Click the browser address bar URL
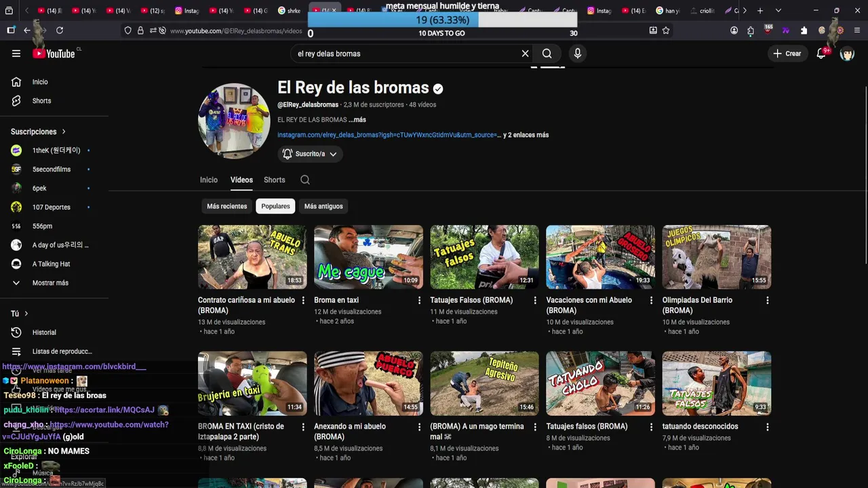 pos(236,31)
